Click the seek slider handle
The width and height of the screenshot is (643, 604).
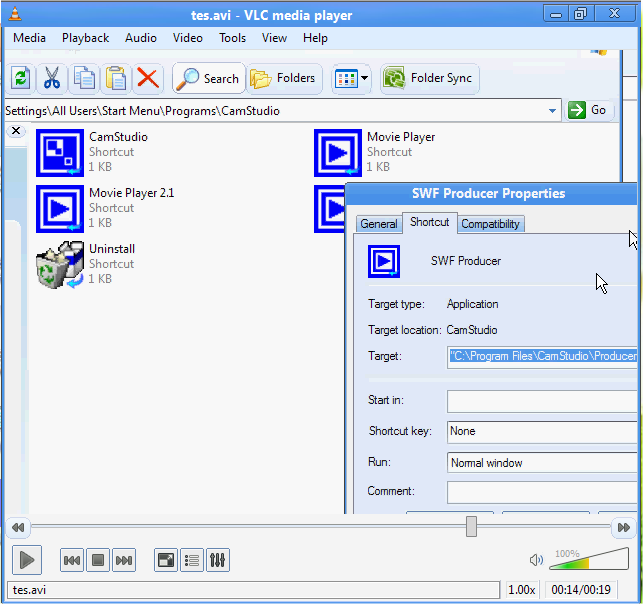[471, 527]
